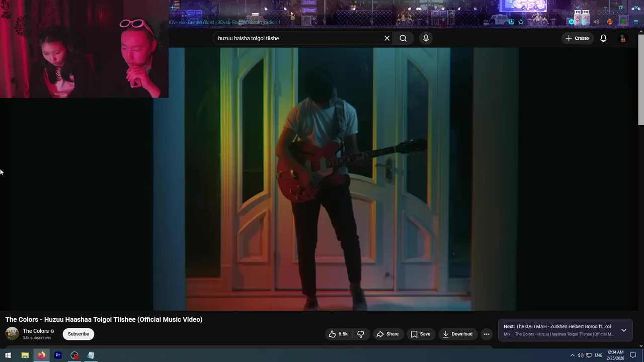
Task: Open the Firefox hamburger menu
Action: (636, 22)
